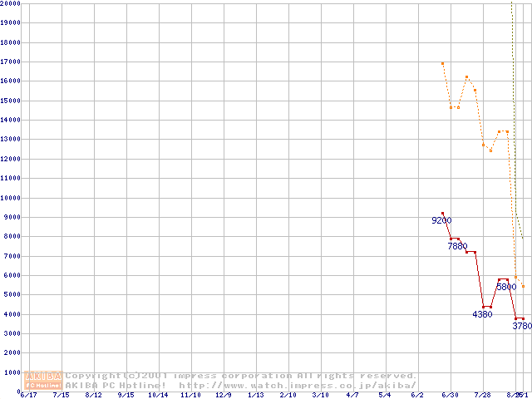Select the 9200 data label

(x=441, y=221)
